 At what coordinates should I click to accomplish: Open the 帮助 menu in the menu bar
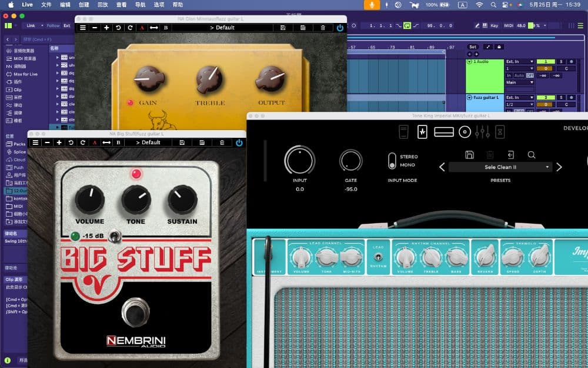(x=178, y=5)
